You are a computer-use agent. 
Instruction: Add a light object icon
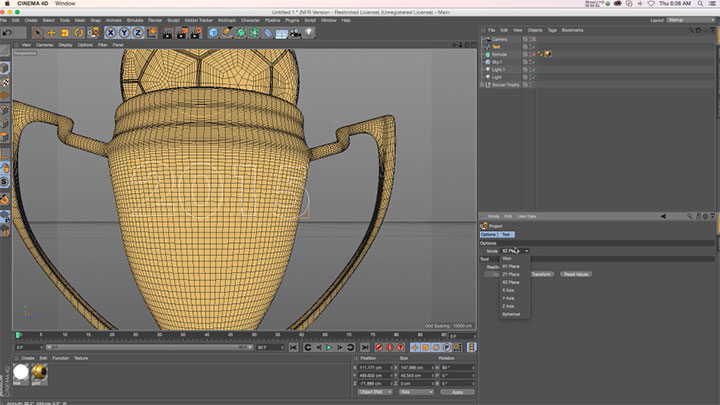[309, 33]
